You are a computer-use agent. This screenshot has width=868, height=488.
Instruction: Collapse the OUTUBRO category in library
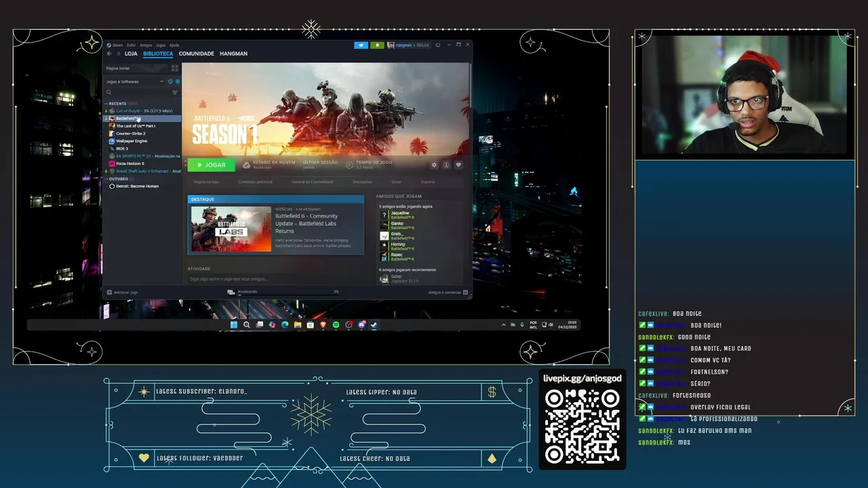[x=106, y=179]
